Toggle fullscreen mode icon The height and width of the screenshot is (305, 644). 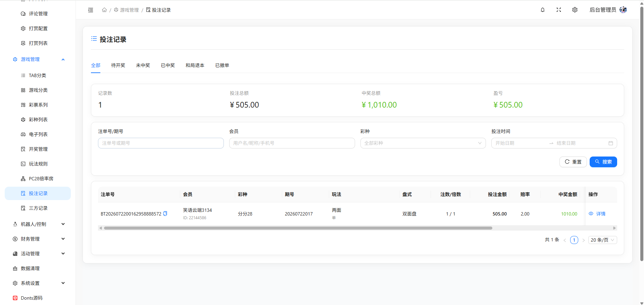click(559, 10)
